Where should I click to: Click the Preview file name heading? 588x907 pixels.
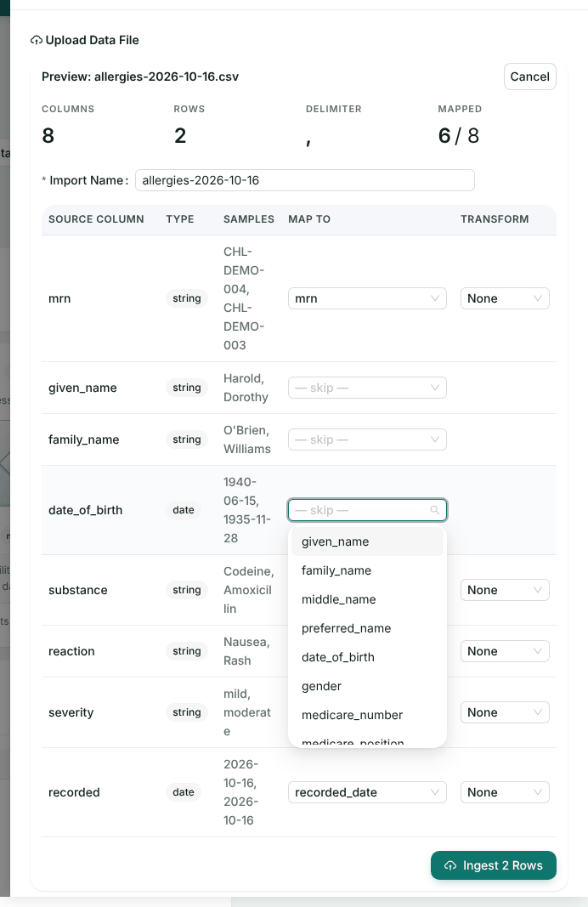click(x=140, y=77)
